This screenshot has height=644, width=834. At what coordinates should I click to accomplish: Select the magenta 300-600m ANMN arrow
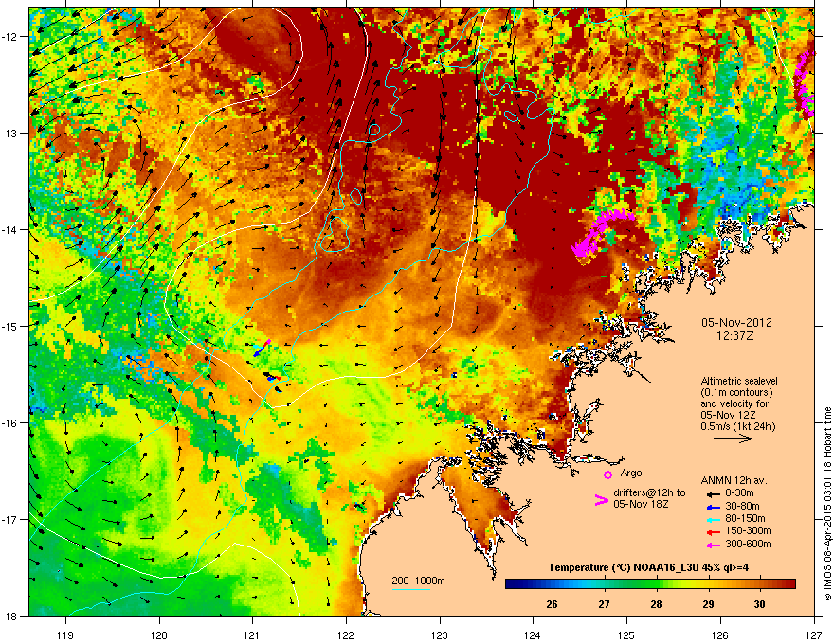click(713, 546)
